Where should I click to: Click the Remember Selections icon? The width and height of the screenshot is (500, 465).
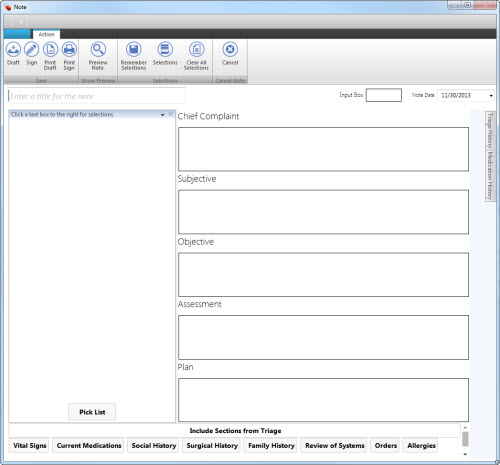[134, 50]
